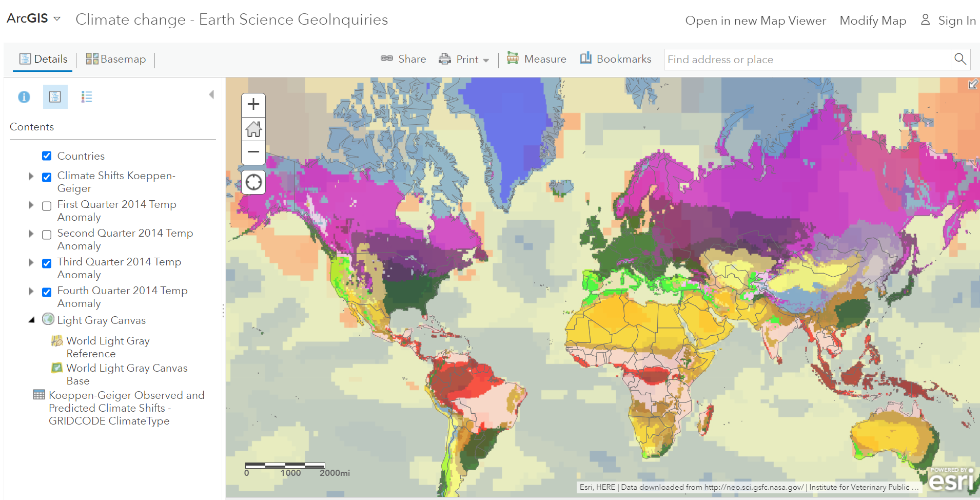This screenshot has width=980, height=500.
Task: Enable First Quarter 2014 Temp Anomaly
Action: pos(47,206)
